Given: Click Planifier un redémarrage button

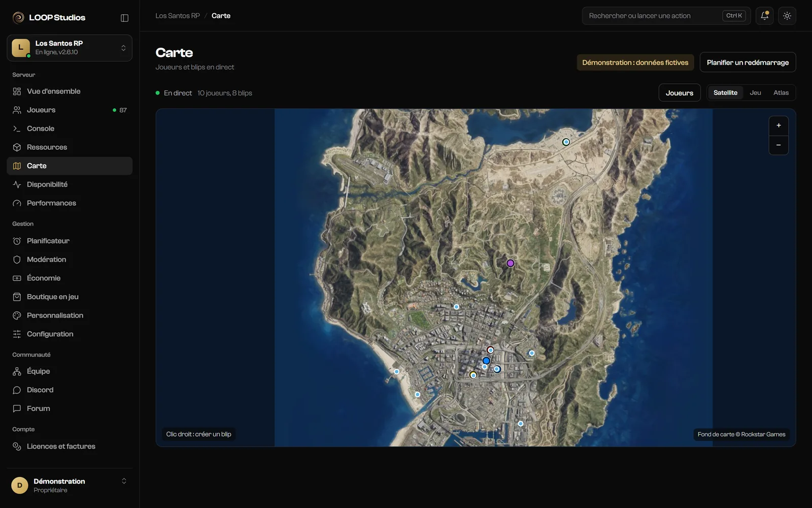Looking at the screenshot, I should (x=748, y=62).
